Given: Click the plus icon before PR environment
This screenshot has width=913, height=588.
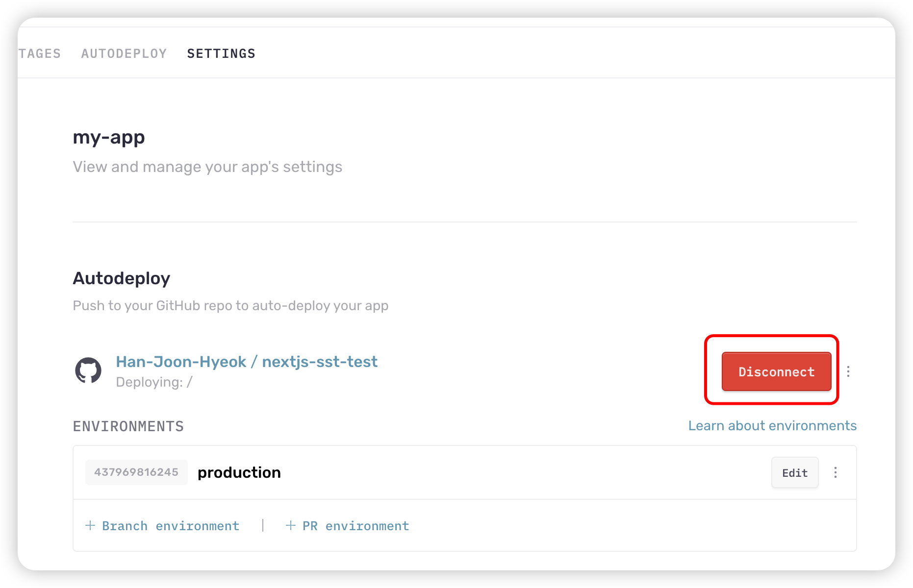Looking at the screenshot, I should click(x=291, y=526).
